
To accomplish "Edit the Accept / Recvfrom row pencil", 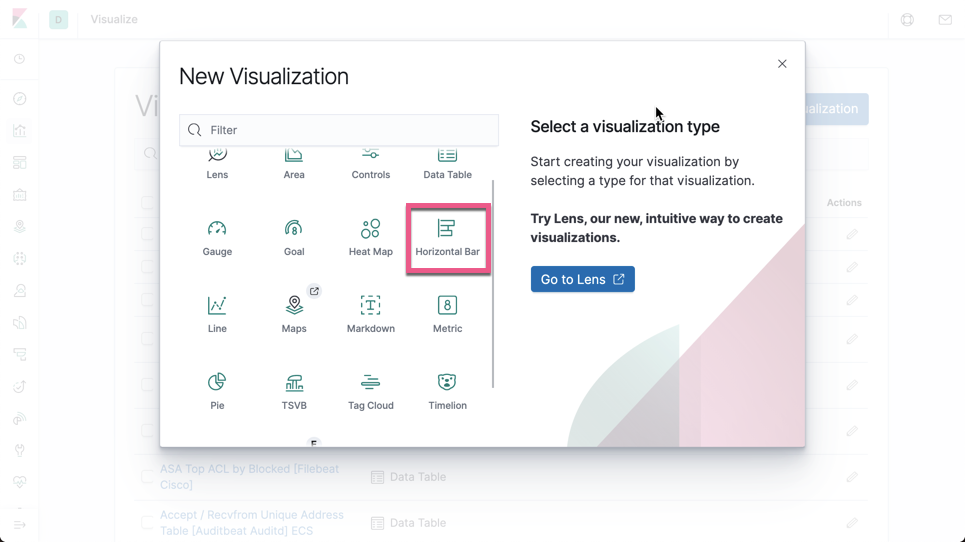I will pyautogui.click(x=852, y=523).
